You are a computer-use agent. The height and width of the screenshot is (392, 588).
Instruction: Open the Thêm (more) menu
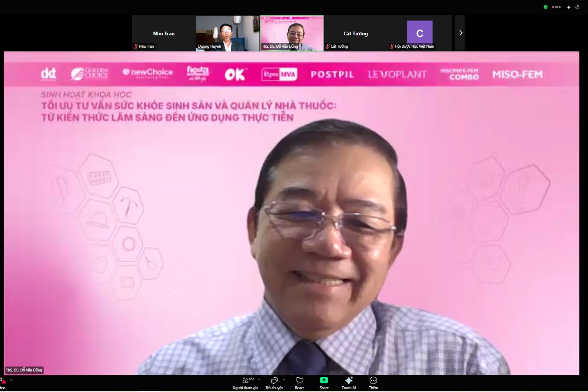tap(373, 383)
